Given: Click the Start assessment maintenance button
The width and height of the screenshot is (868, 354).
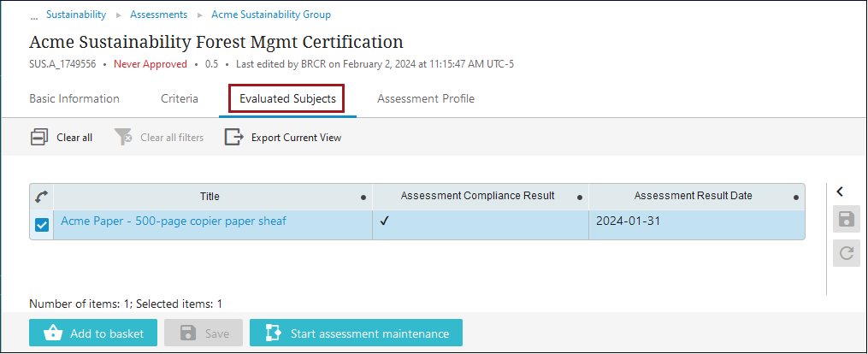Looking at the screenshot, I should [x=356, y=333].
